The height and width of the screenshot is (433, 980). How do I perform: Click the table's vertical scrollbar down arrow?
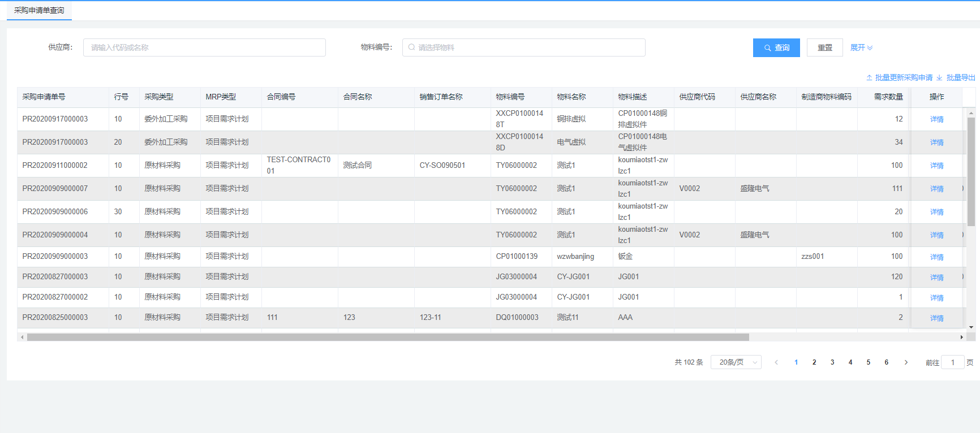click(971, 327)
